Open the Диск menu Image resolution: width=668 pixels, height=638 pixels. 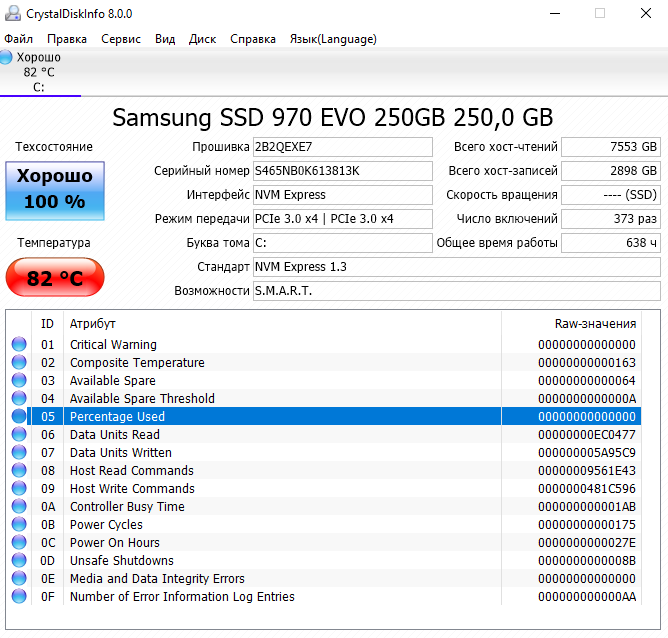(x=202, y=39)
